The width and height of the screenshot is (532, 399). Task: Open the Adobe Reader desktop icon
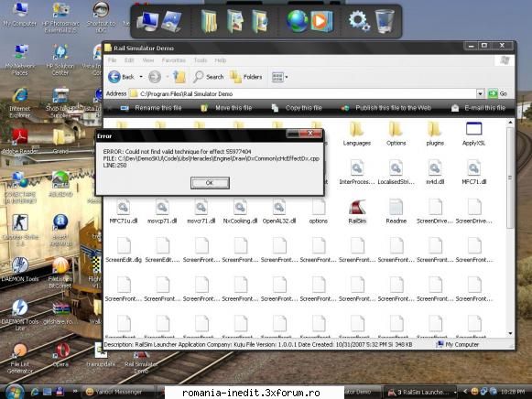click(x=19, y=142)
